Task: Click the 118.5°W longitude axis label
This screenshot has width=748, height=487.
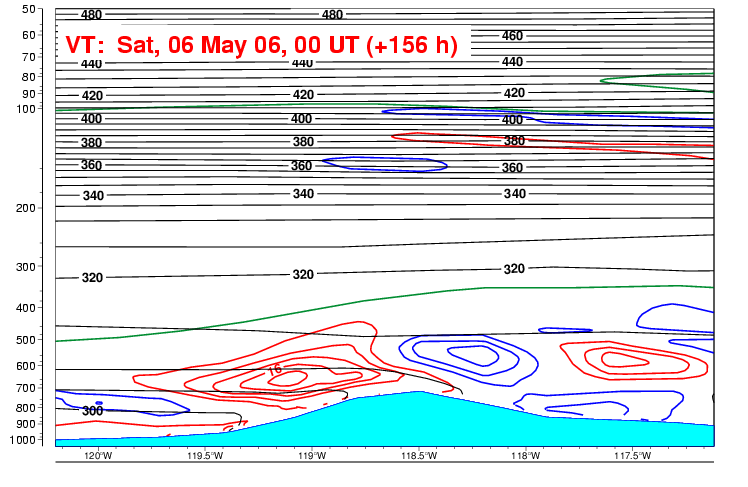Action: coord(418,456)
